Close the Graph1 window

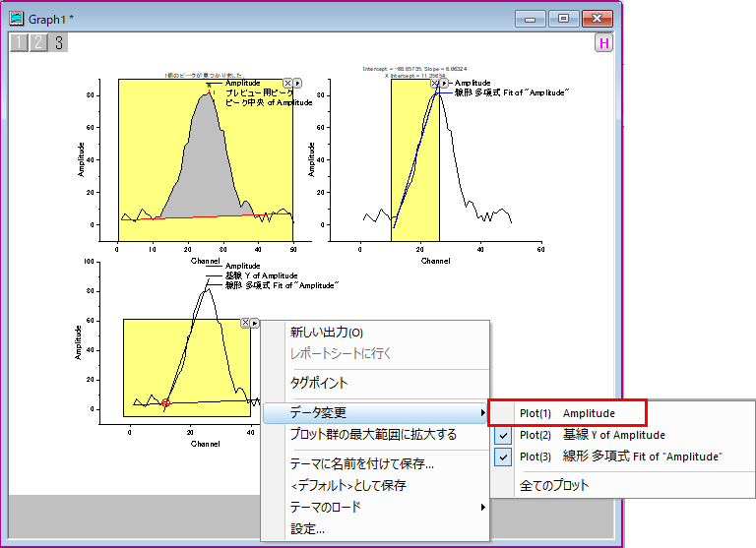[x=597, y=20]
